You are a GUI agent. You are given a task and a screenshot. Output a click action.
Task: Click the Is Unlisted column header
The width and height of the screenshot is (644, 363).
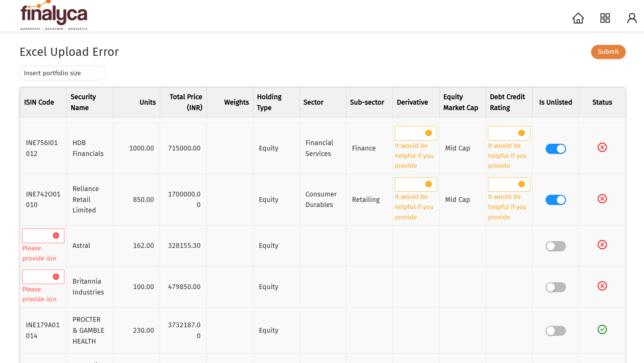(x=555, y=102)
